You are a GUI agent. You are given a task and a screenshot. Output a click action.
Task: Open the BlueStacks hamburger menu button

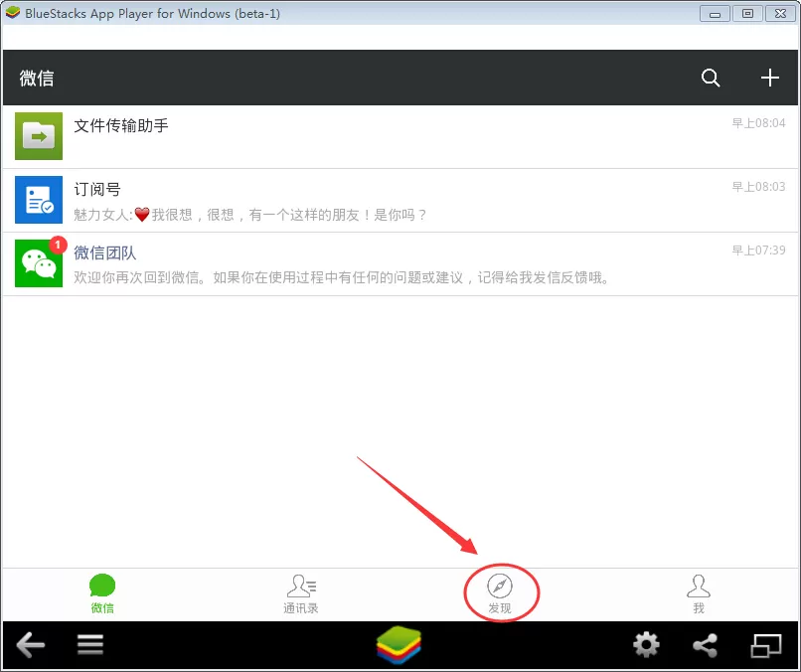coord(90,644)
